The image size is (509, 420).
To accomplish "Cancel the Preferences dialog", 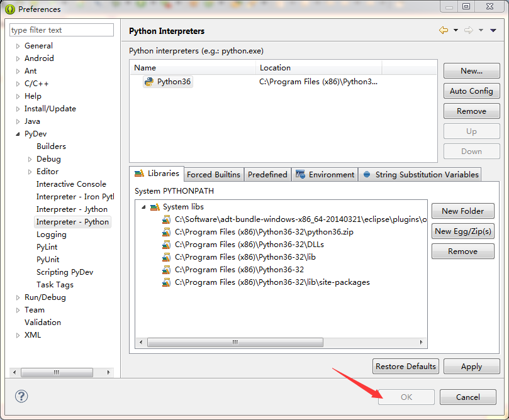I will point(467,397).
